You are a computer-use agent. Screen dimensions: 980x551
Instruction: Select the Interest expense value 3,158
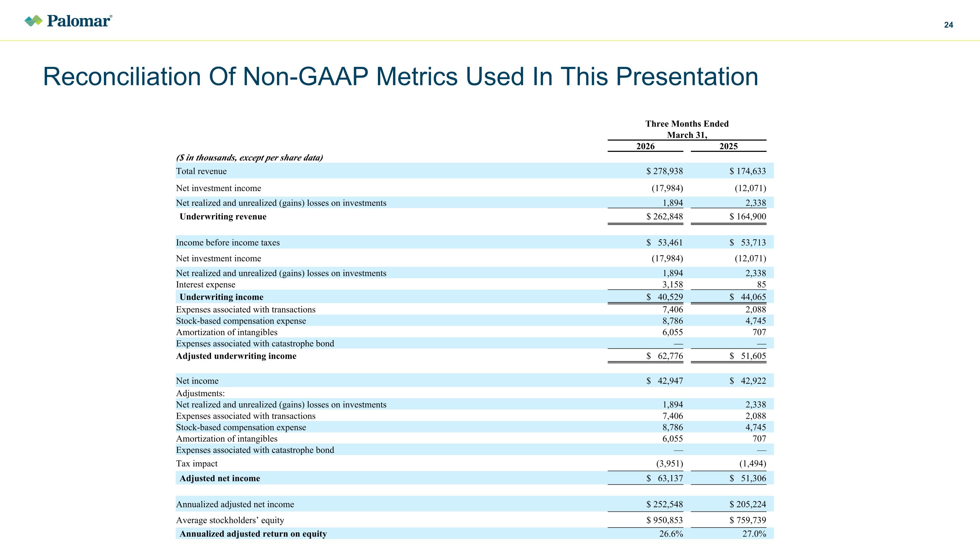[673, 284]
